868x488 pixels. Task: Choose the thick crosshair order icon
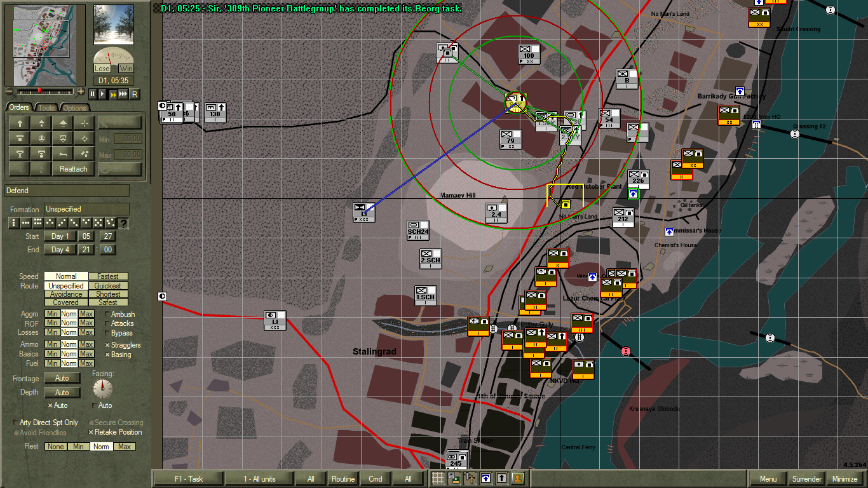85,139
